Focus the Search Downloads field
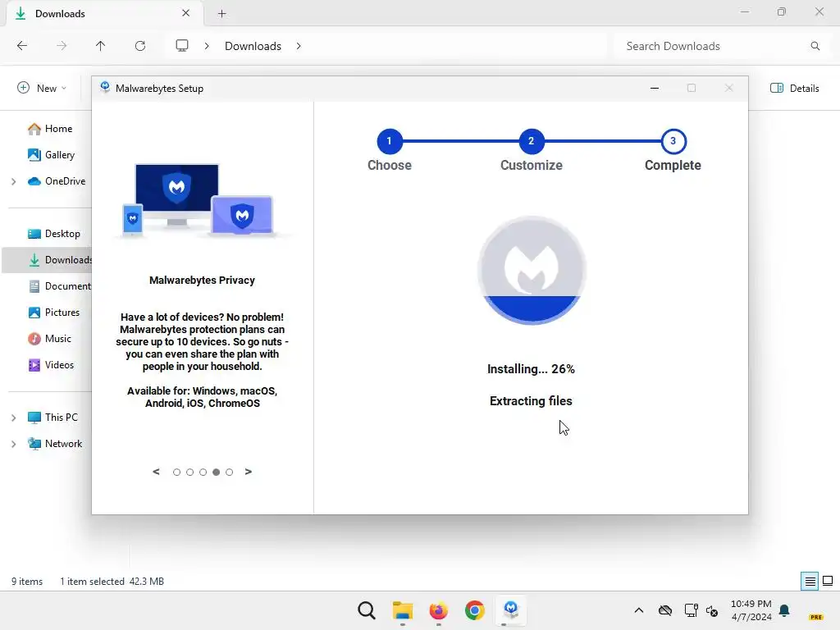The width and height of the screenshot is (840, 630). tap(719, 46)
